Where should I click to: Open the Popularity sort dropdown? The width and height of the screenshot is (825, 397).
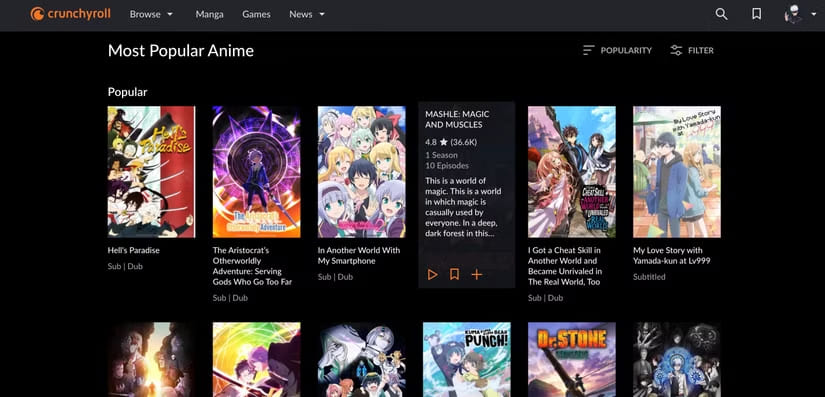pyautogui.click(x=618, y=50)
